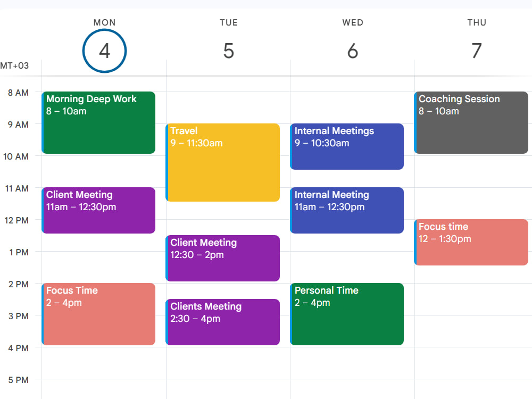Viewport: 532px width, 399px height.
Task: Click the MT+03 timezone label
Action: click(14, 65)
